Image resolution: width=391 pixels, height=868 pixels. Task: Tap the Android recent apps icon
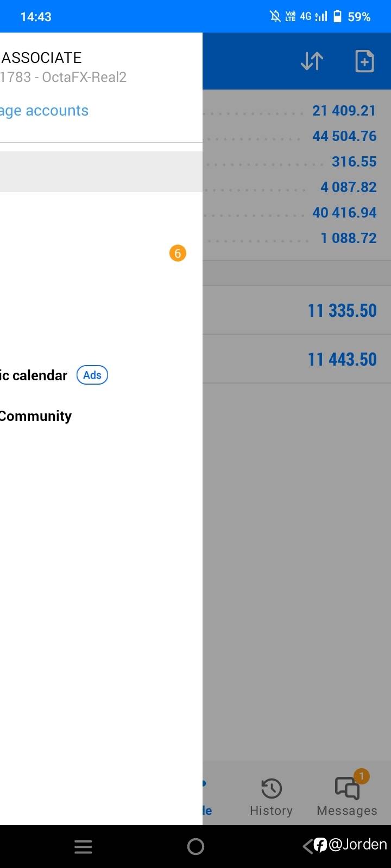pos(83,846)
